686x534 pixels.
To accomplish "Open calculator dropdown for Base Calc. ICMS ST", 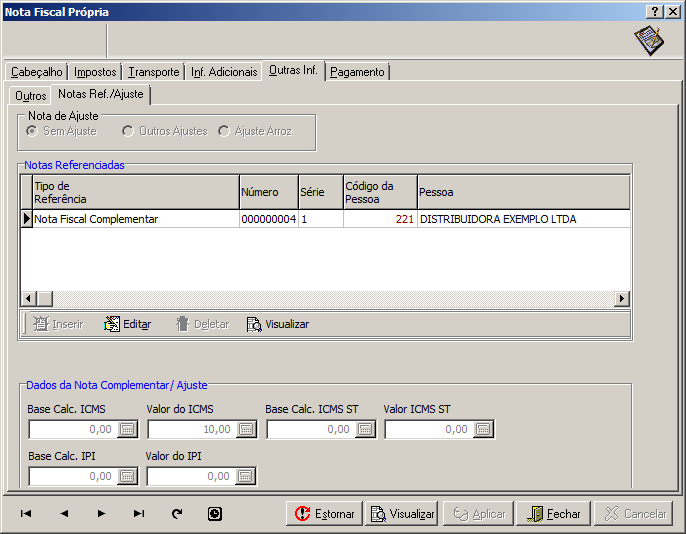I will click(365, 429).
